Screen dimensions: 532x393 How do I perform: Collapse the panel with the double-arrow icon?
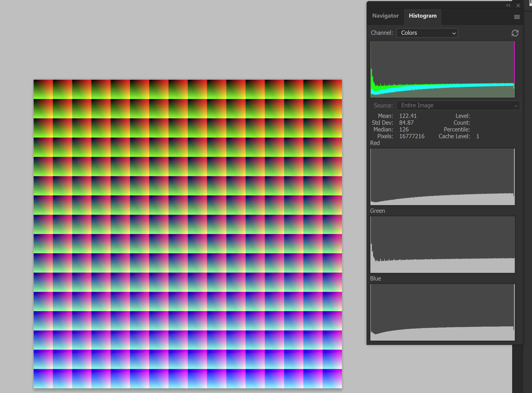508,5
